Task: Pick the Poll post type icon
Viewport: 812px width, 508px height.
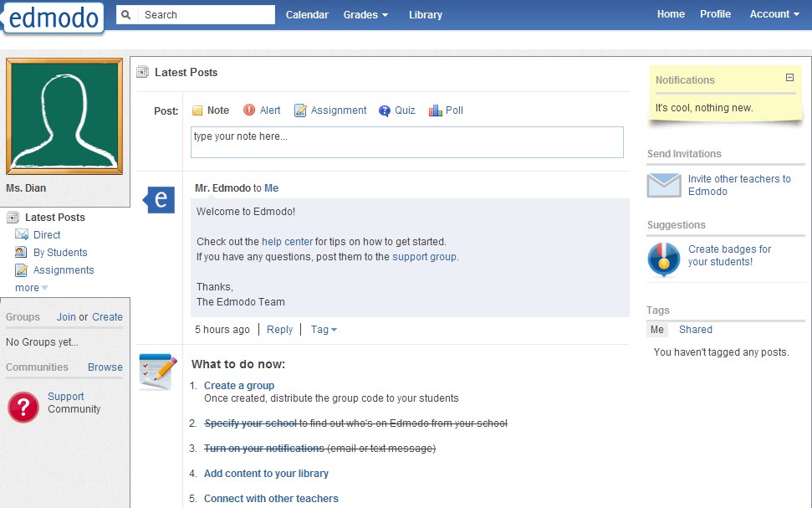Action: tap(435, 110)
